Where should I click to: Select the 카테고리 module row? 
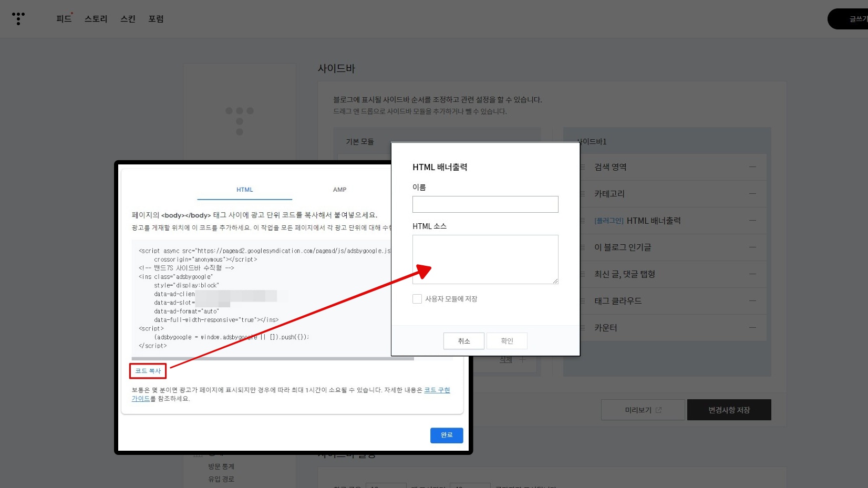point(673,194)
